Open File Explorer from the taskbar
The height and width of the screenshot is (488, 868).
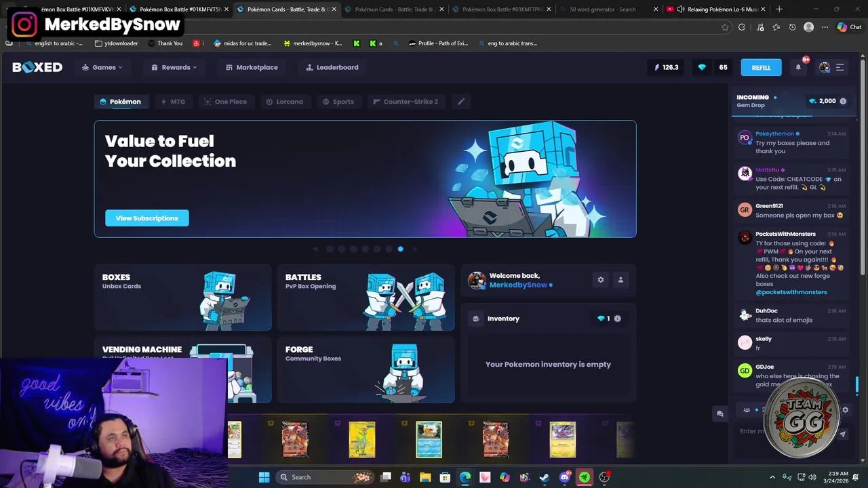coord(425,477)
